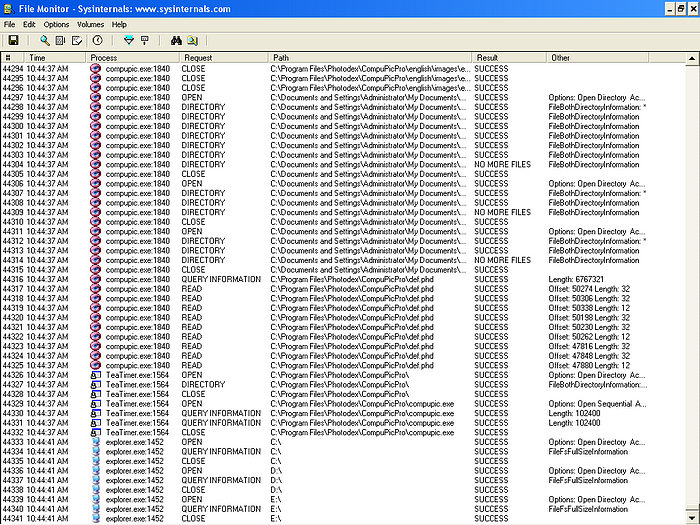Click explorer icon on row 44336
The width and height of the screenshot is (700, 525).
(96, 471)
